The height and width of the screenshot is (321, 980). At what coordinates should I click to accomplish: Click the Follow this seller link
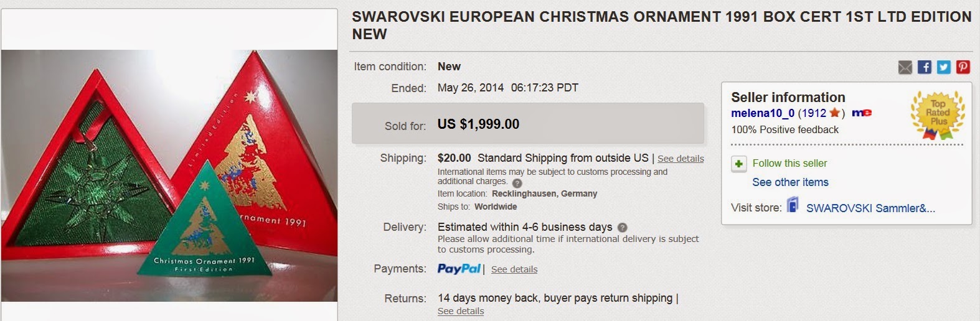789,164
